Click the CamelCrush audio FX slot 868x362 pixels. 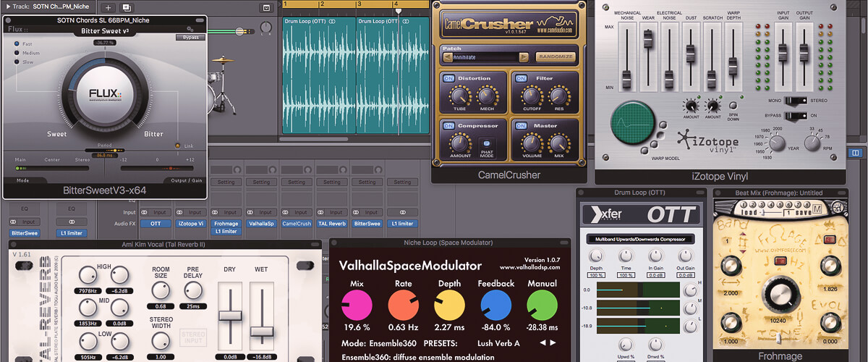click(x=297, y=224)
